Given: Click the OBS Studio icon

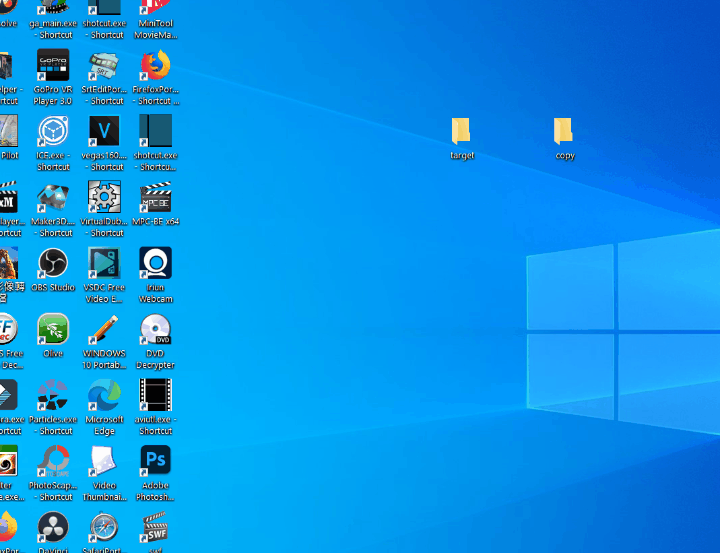Looking at the screenshot, I should pos(53,263).
